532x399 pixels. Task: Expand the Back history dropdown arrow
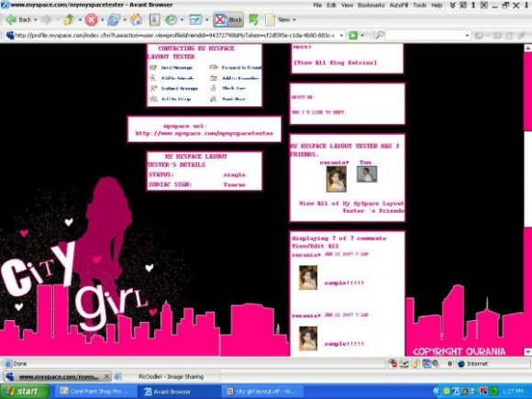35,20
